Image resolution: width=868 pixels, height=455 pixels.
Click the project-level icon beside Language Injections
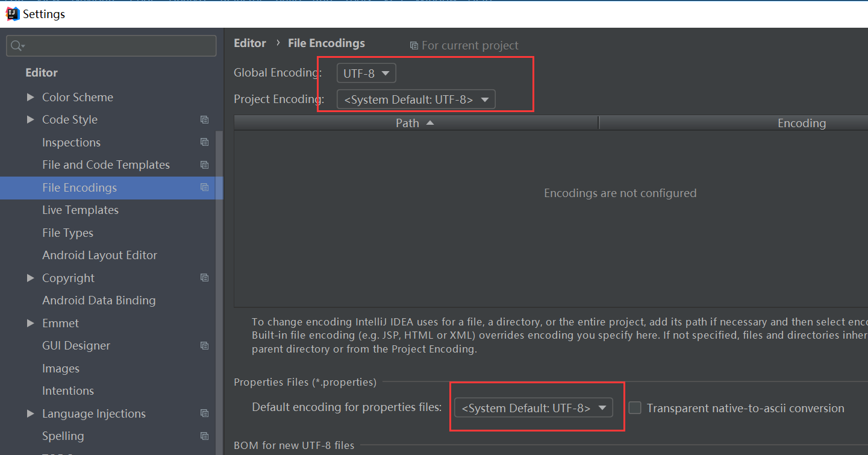tap(205, 413)
